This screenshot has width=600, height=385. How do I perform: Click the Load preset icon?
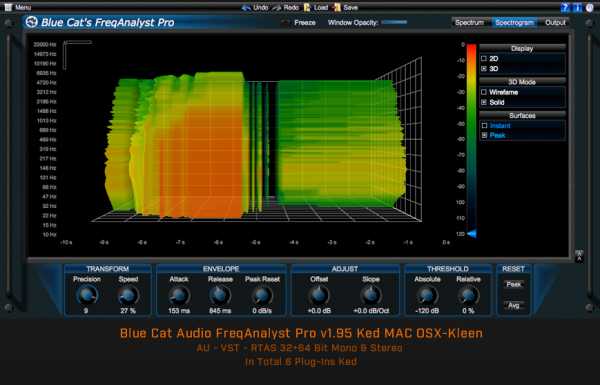pos(307,7)
